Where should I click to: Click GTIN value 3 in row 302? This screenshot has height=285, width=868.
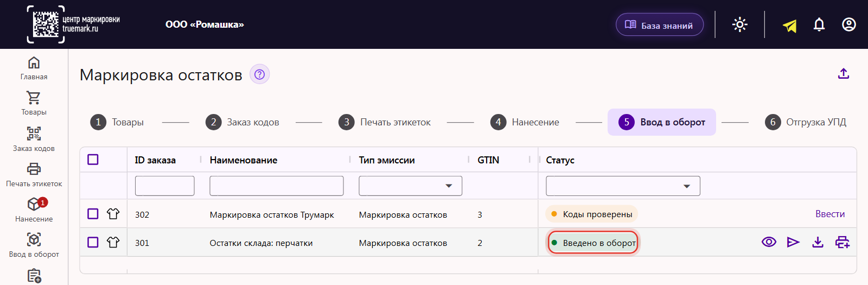pos(480,214)
